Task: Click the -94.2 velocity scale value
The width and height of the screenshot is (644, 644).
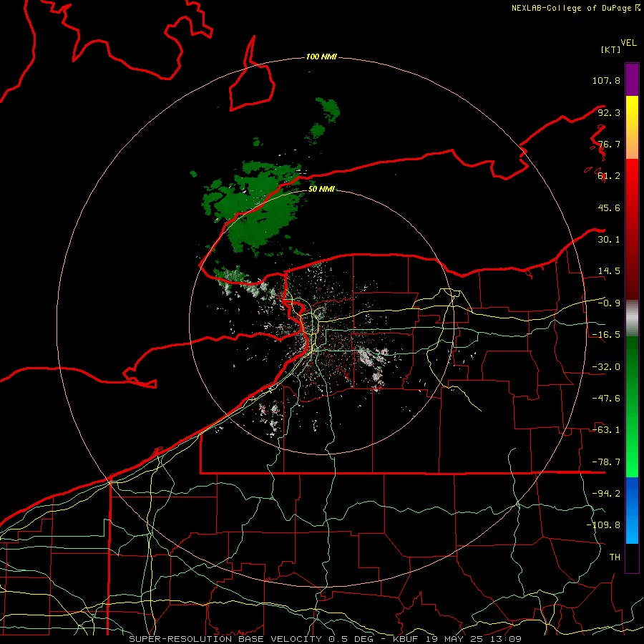Action: click(x=606, y=494)
